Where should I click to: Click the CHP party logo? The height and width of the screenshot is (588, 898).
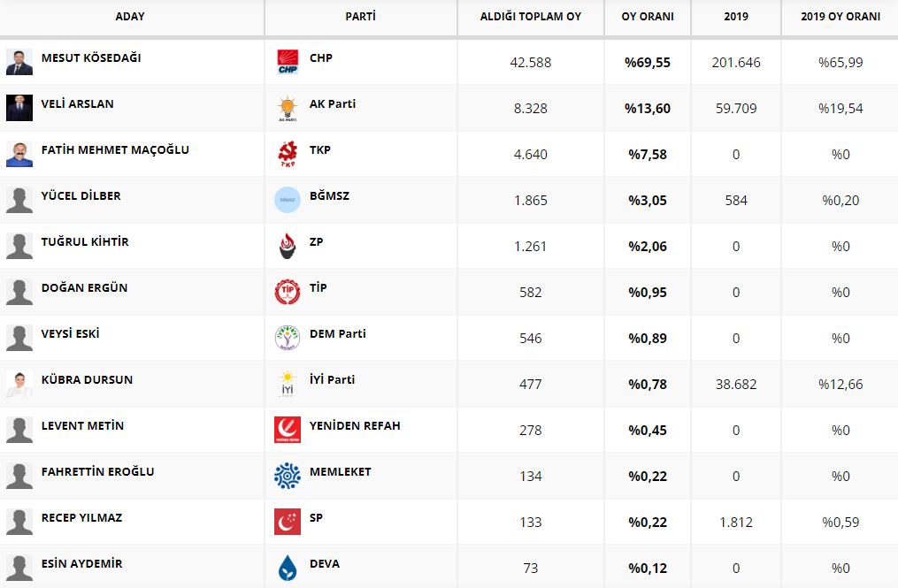pos(288,62)
